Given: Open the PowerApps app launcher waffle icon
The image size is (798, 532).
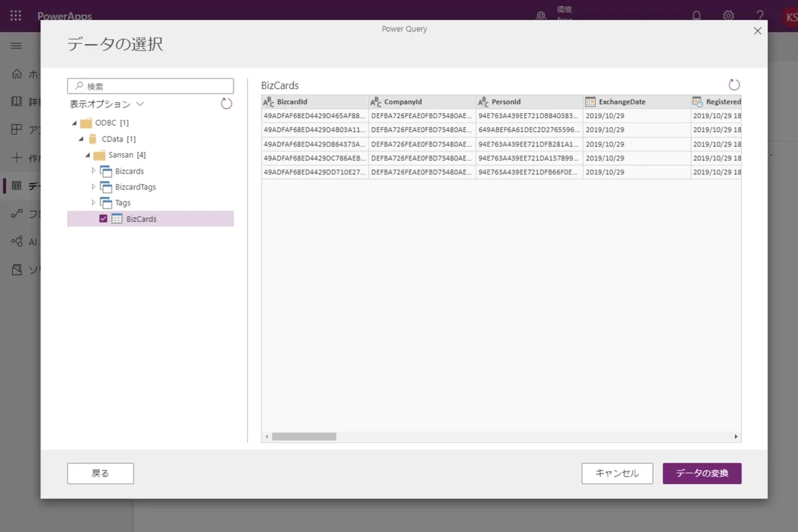Looking at the screenshot, I should [x=15, y=15].
